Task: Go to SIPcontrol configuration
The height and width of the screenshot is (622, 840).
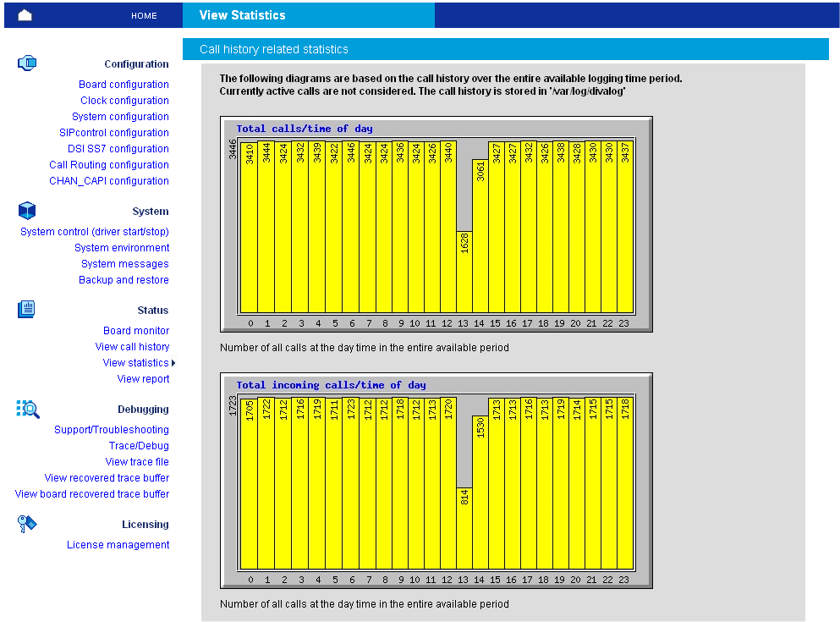Action: (114, 133)
